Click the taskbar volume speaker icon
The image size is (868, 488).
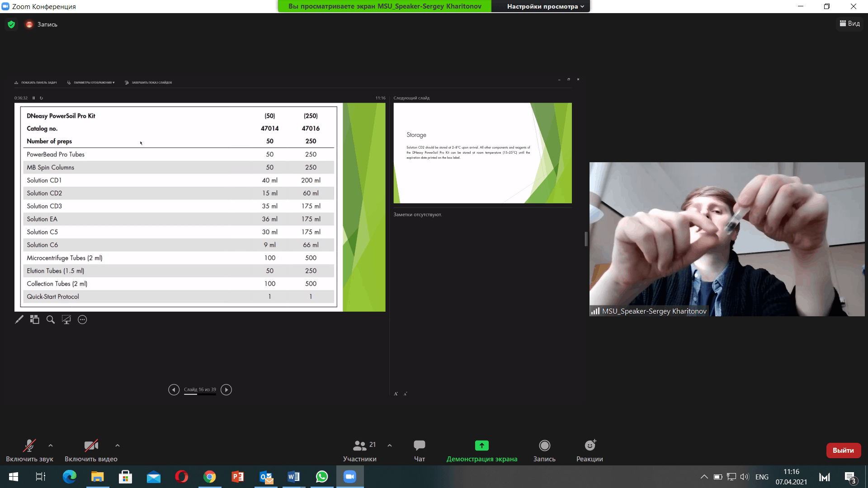[x=744, y=477]
